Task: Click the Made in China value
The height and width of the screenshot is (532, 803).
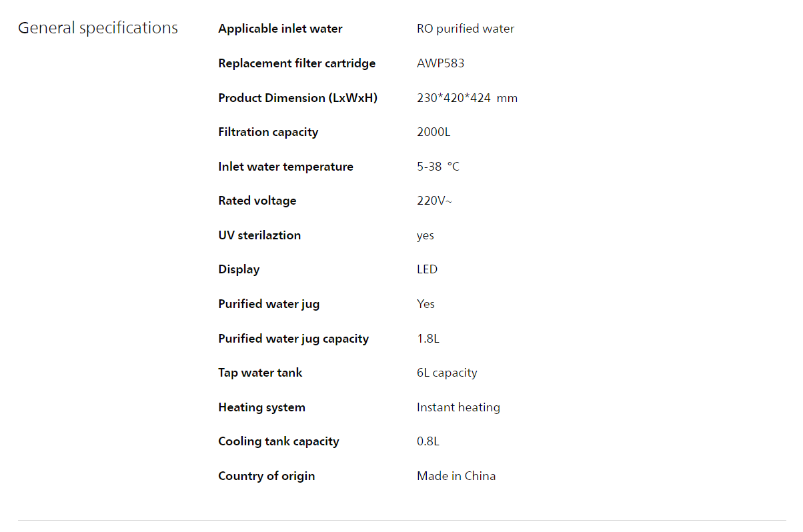Action: click(456, 476)
